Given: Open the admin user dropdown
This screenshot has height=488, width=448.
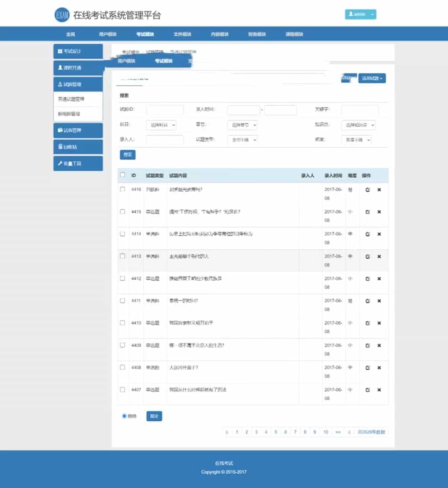Looking at the screenshot, I should 361,14.
